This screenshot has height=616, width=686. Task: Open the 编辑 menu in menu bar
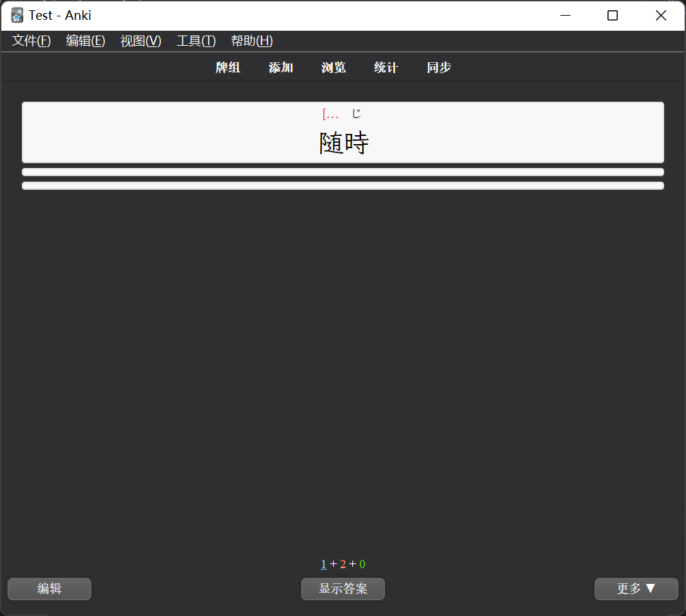click(85, 41)
